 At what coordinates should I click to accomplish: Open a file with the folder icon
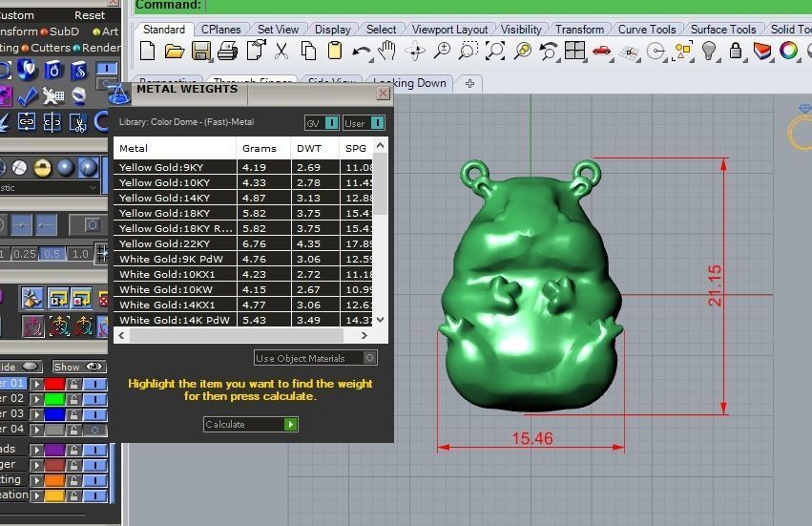175,52
